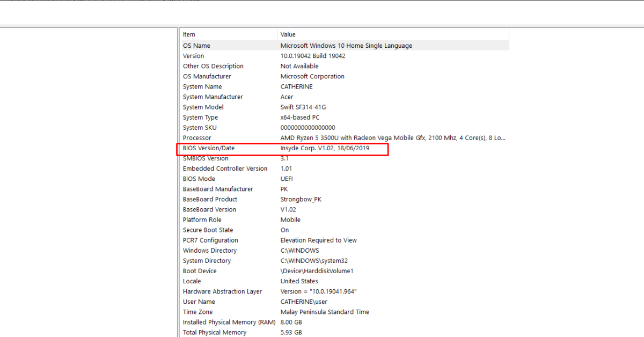The image size is (644, 337).
Task: Select the System Manufacturer Acer row
Action: [x=268, y=97]
